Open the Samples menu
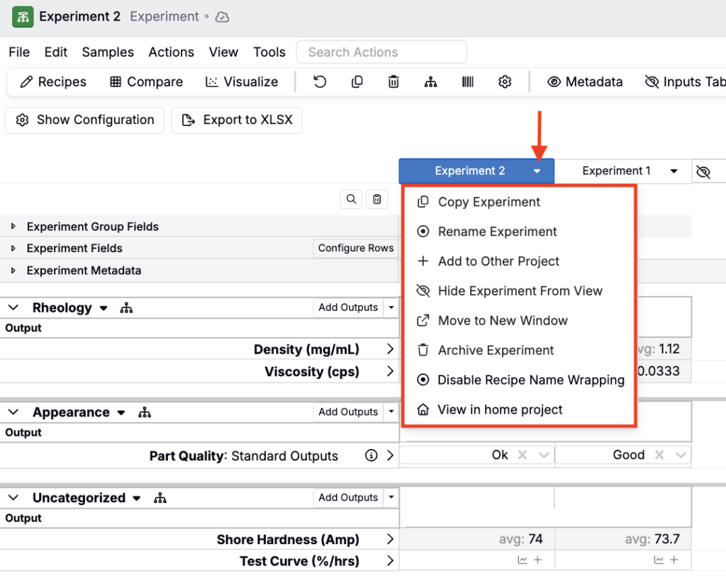The width and height of the screenshot is (726, 588). coord(108,52)
